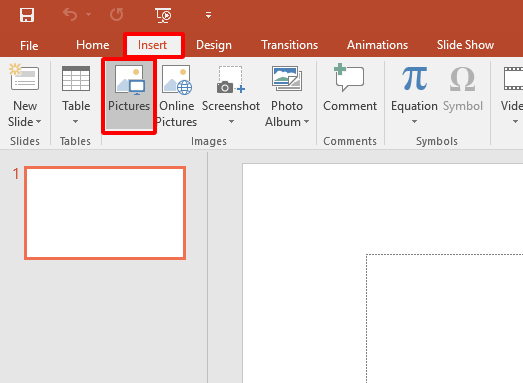This screenshot has height=383, width=523.
Task: Expand the Photo Album dropdown
Action: click(307, 122)
